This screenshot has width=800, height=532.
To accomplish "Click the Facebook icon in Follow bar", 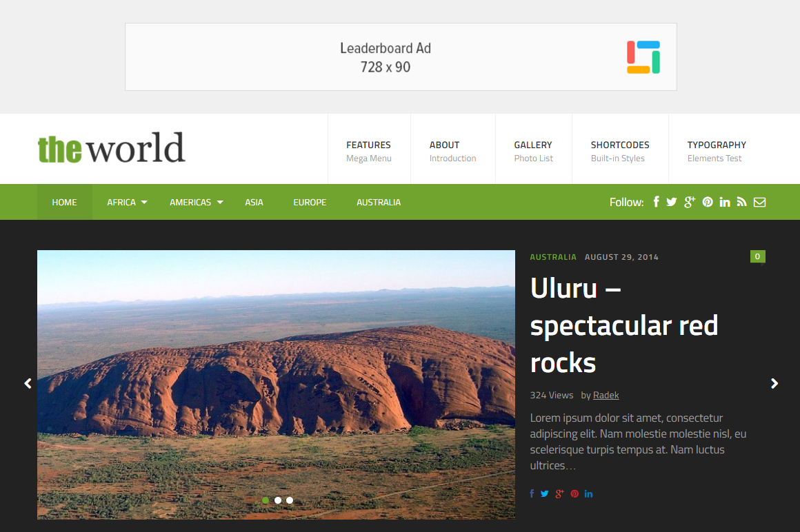I will point(656,202).
